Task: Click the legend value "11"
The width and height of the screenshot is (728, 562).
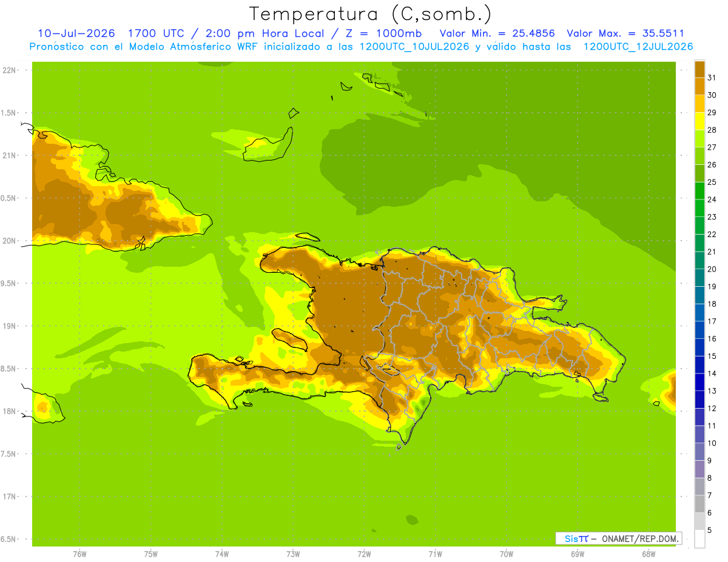Action: pyautogui.click(x=712, y=426)
